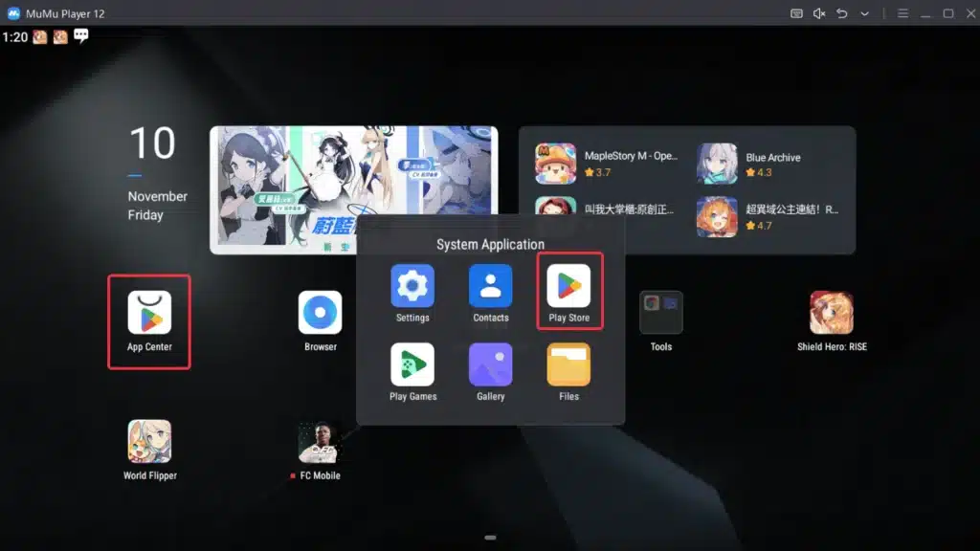This screenshot has width=980, height=551.
Task: Expand the title bar dropdown chevron
Action: (x=864, y=13)
